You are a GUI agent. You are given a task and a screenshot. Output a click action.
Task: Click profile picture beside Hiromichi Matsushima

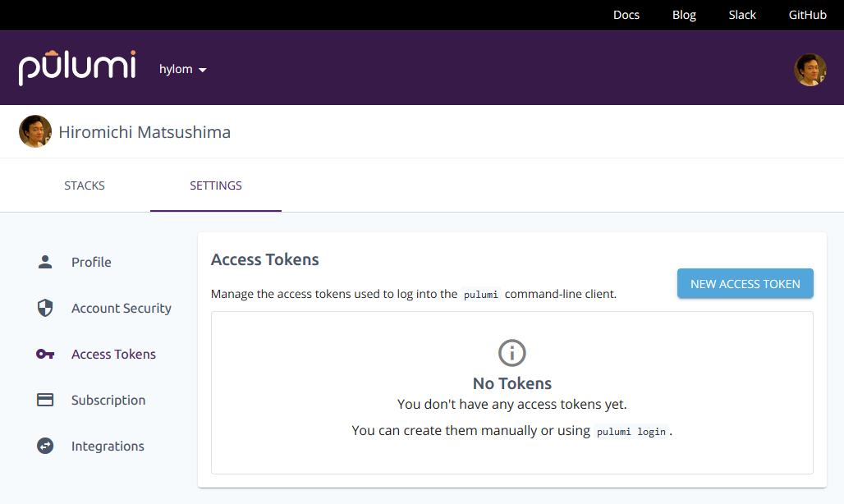35,131
